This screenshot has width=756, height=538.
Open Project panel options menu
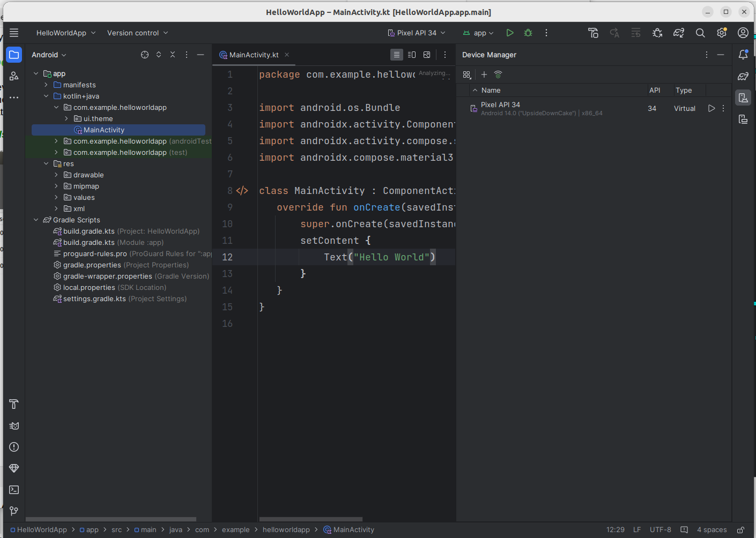click(x=187, y=55)
